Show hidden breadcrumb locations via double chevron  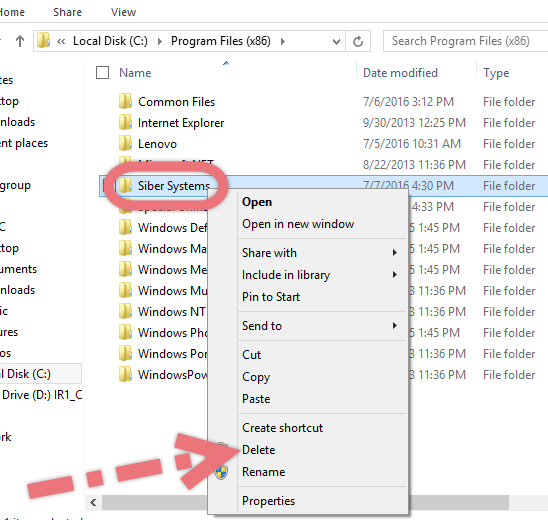[61, 42]
